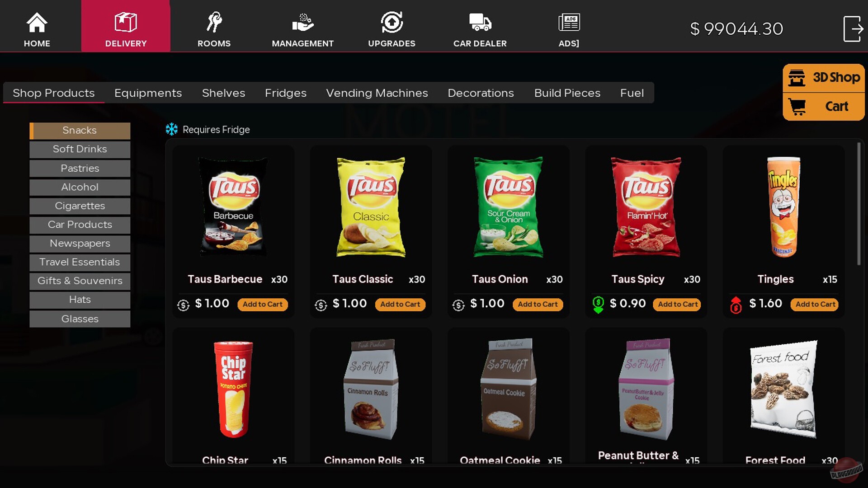
Task: Click the exit door icon
Action: 853,29
